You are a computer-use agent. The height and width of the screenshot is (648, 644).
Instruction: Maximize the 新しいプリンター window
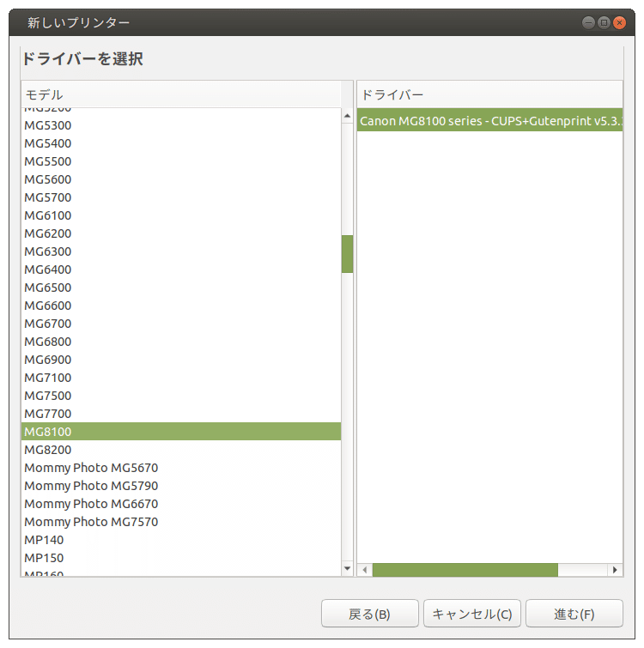[604, 22]
